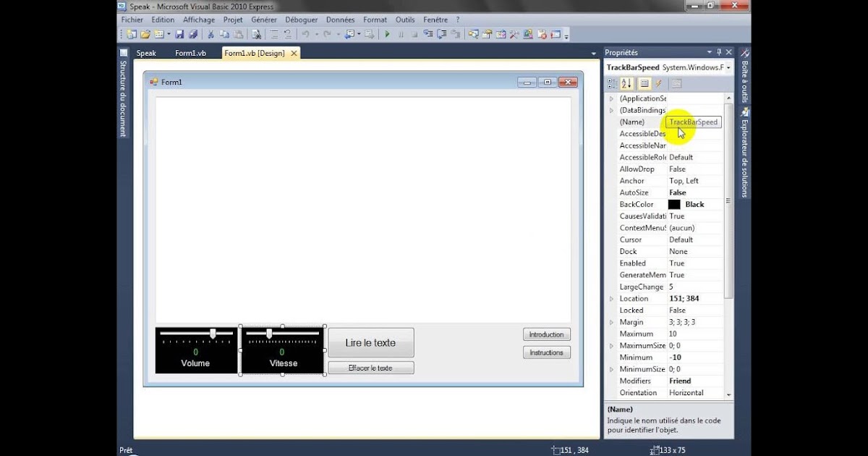Toggle the Enabled property value True
Viewport: 868px width, 456px height.
point(693,263)
